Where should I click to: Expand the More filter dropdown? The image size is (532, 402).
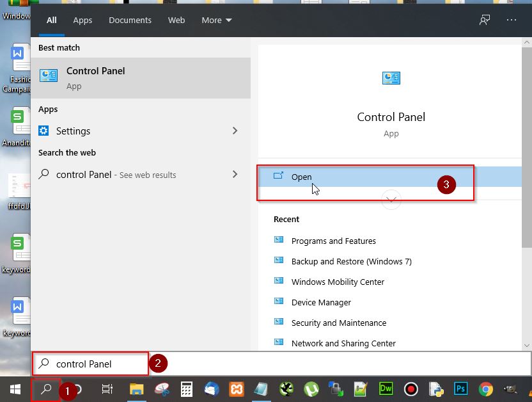pos(217,20)
